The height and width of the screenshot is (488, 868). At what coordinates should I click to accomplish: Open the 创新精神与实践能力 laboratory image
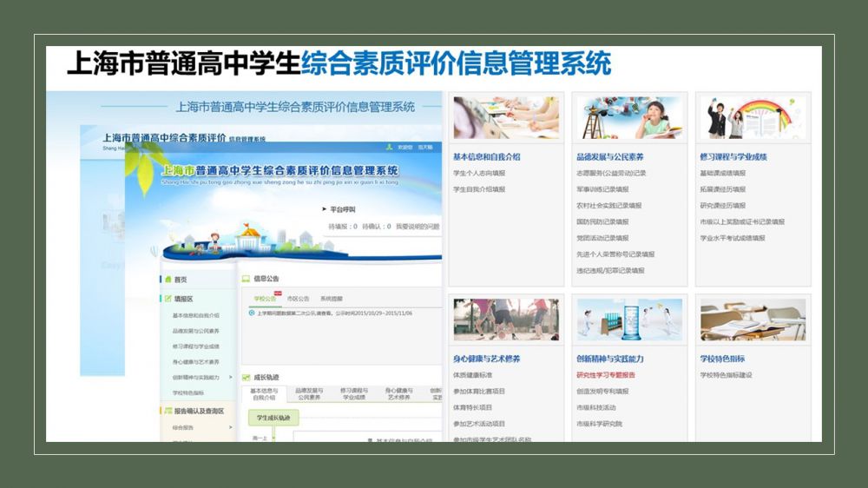630,320
